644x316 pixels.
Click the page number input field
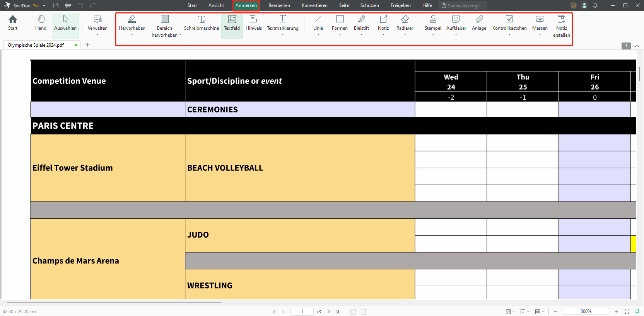pyautogui.click(x=302, y=311)
